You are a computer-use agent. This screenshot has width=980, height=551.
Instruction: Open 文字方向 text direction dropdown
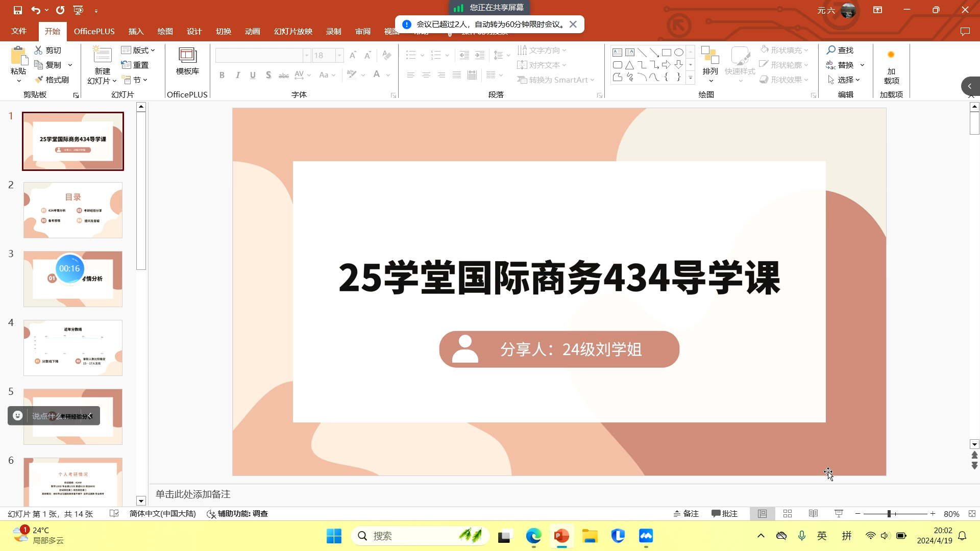click(542, 50)
